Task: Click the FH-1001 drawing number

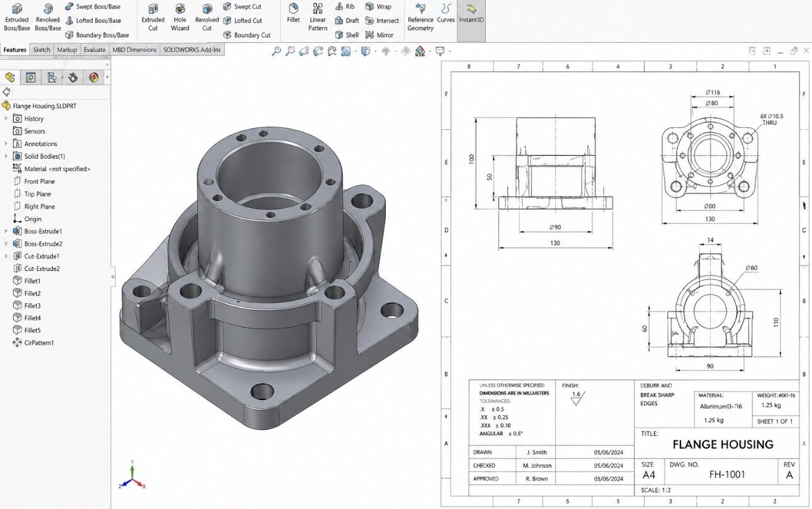Action: pyautogui.click(x=727, y=474)
